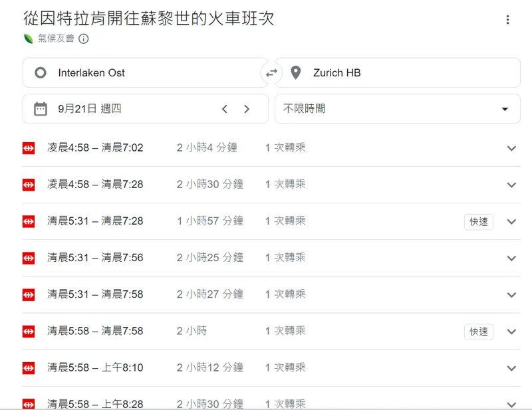This screenshot has width=532, height=410.
Task: Edit the Zurich HB destination field
Action: (397, 72)
